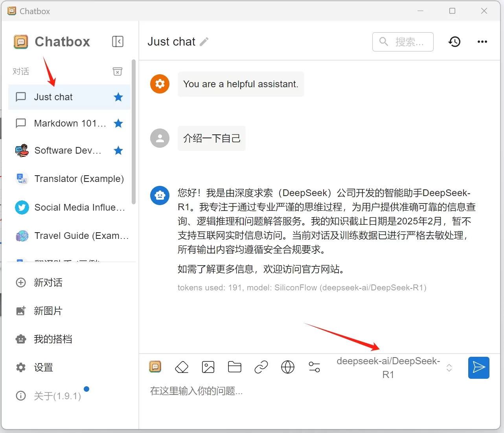Edit the Just chat title with the pencil icon
Screen dimensions: 504x433
coord(204,42)
